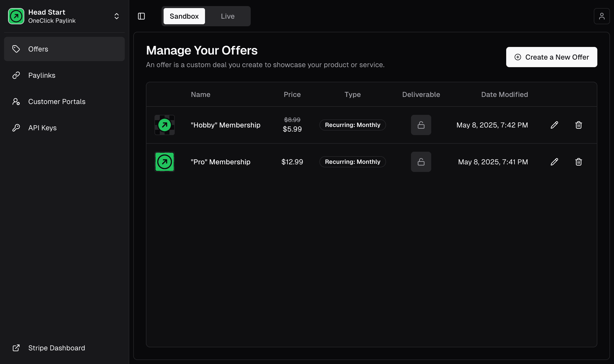Edit the Hobby Membership offer

tap(554, 125)
